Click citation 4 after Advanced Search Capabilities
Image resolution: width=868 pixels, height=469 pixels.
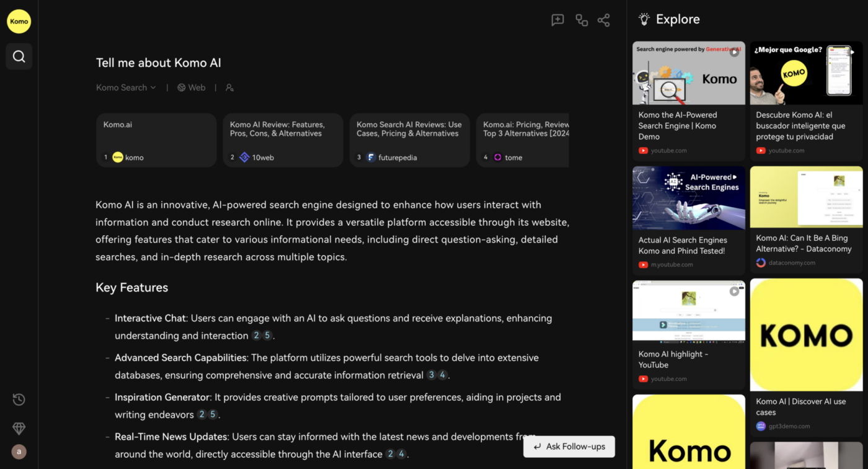coord(443,375)
